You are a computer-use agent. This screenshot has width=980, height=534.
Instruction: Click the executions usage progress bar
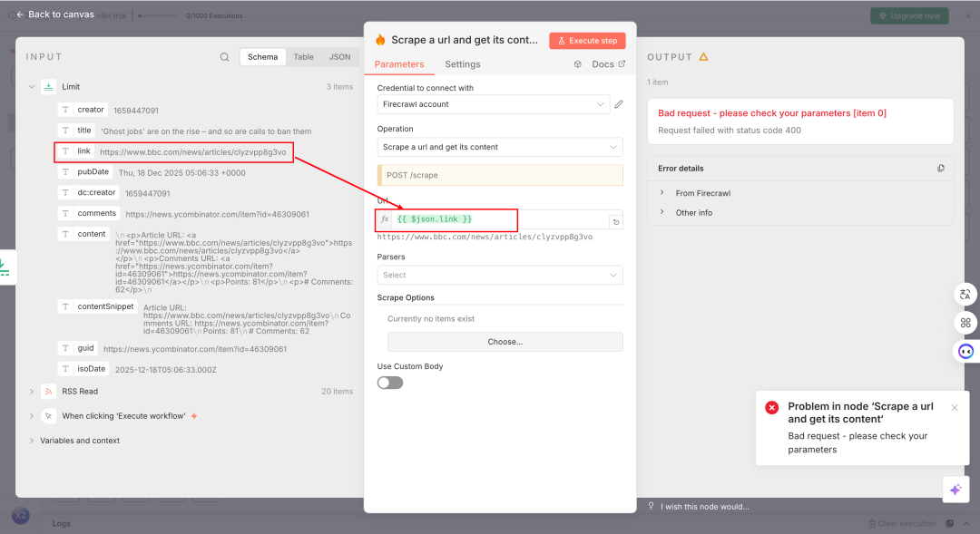[x=159, y=15]
